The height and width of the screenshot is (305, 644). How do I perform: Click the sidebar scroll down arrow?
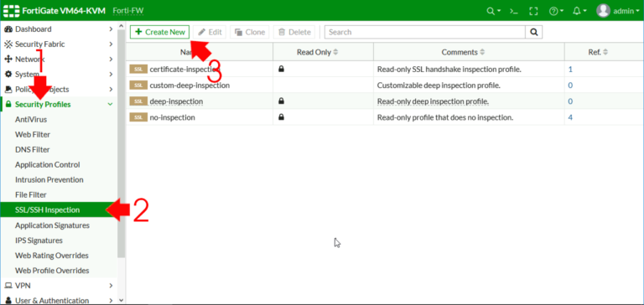click(x=121, y=301)
